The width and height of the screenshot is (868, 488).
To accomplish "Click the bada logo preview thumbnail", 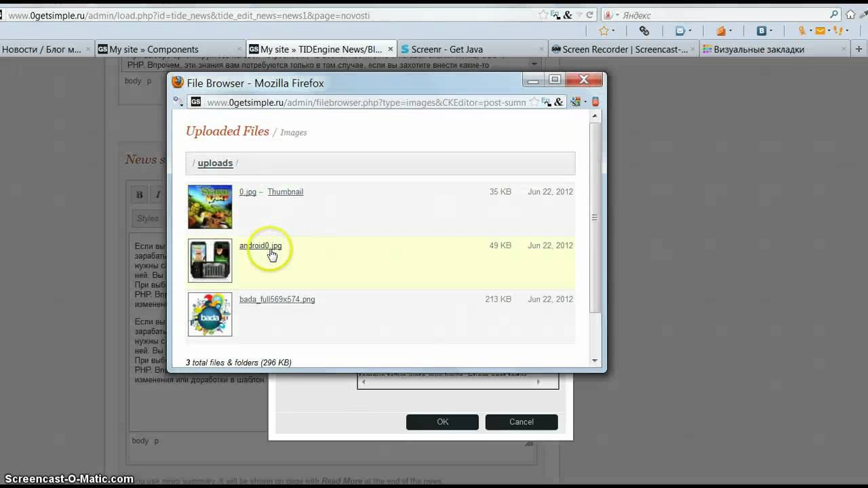I will 210,314.
